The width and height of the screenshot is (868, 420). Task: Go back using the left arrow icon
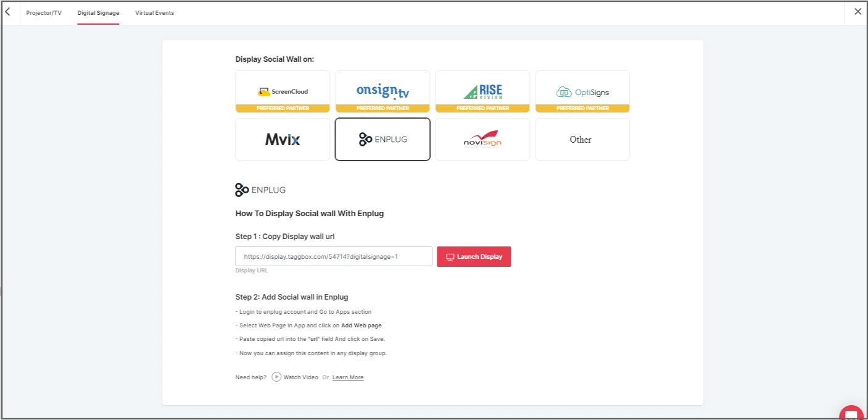pos(8,12)
